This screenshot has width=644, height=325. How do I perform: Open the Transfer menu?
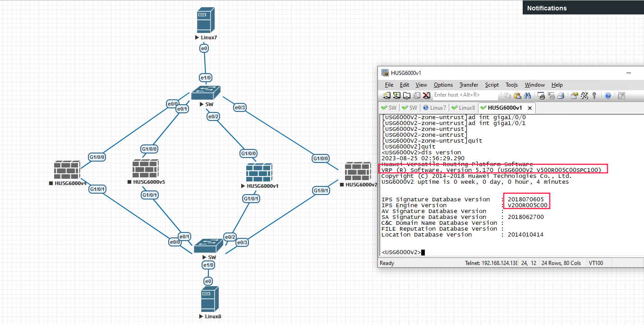(469, 85)
